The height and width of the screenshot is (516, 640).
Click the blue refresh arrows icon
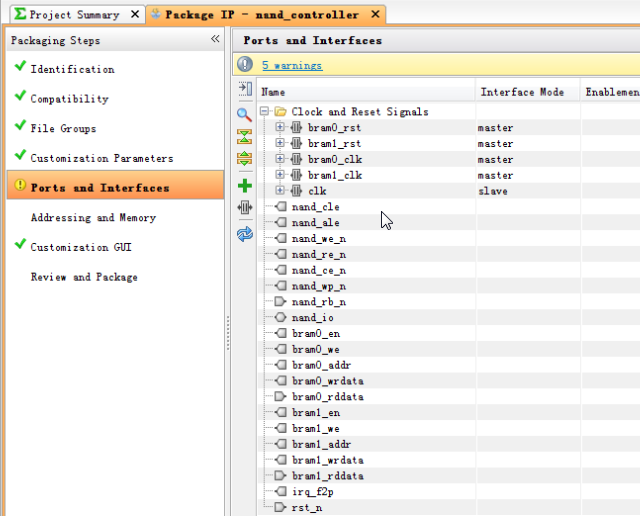coord(244,234)
